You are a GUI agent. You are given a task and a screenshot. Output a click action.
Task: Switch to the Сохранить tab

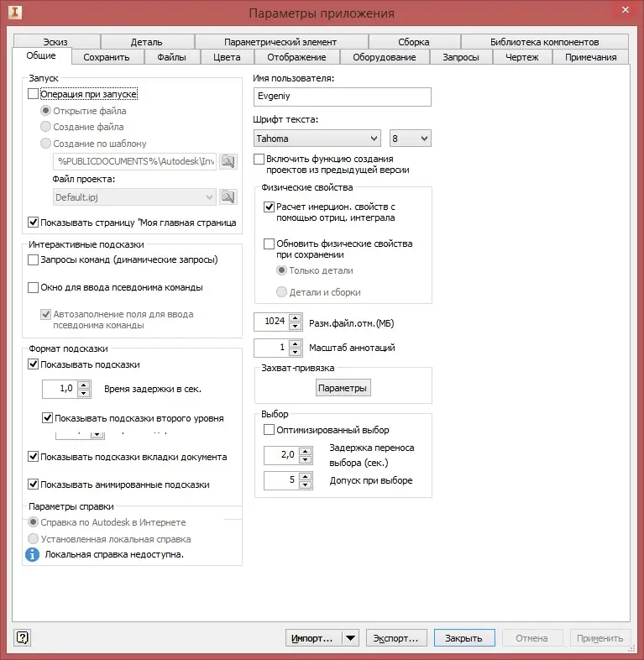coord(107,57)
